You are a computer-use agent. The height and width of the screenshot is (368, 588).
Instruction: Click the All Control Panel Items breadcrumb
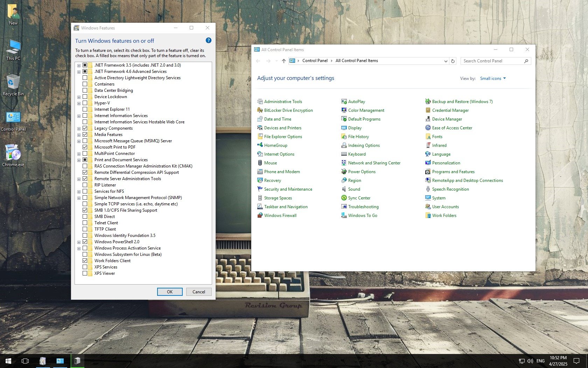tap(357, 61)
